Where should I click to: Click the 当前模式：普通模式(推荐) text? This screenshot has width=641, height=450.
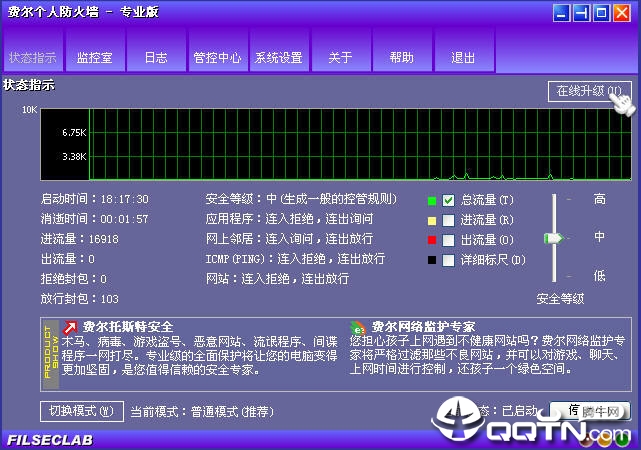pos(202,411)
